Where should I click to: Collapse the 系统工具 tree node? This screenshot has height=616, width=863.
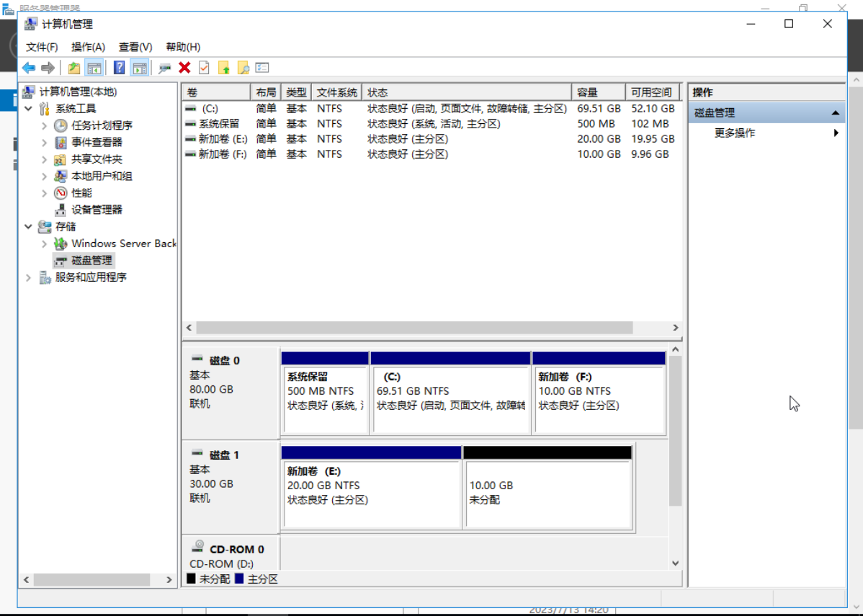pos(29,109)
